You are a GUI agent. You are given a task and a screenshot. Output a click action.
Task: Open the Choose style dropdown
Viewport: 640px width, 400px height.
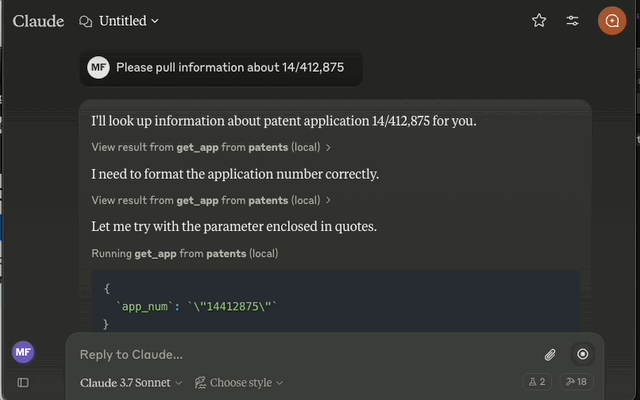tap(239, 382)
